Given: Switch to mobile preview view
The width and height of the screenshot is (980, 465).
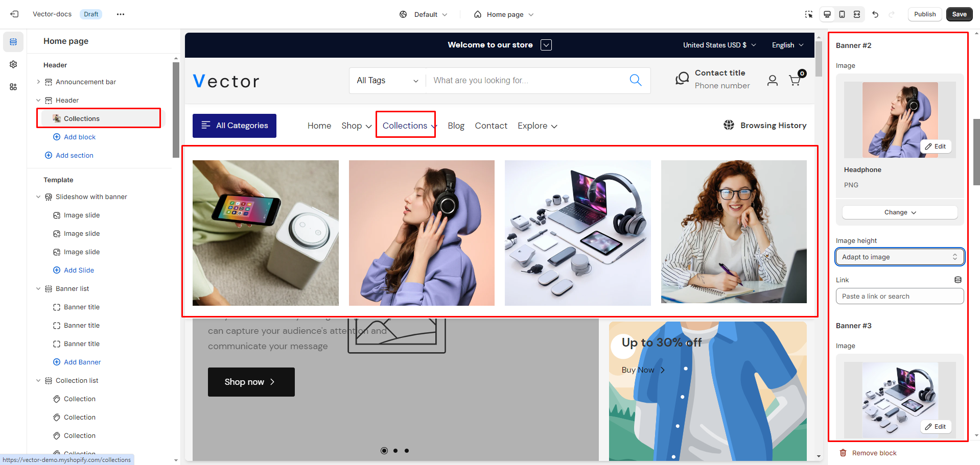Looking at the screenshot, I should tap(842, 14).
